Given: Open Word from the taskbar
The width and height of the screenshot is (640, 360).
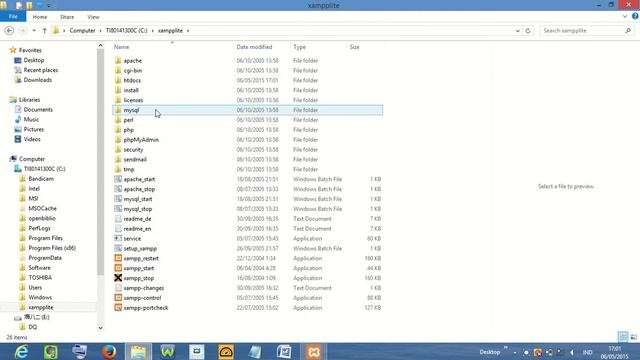Looking at the screenshot, I should pos(284,351).
